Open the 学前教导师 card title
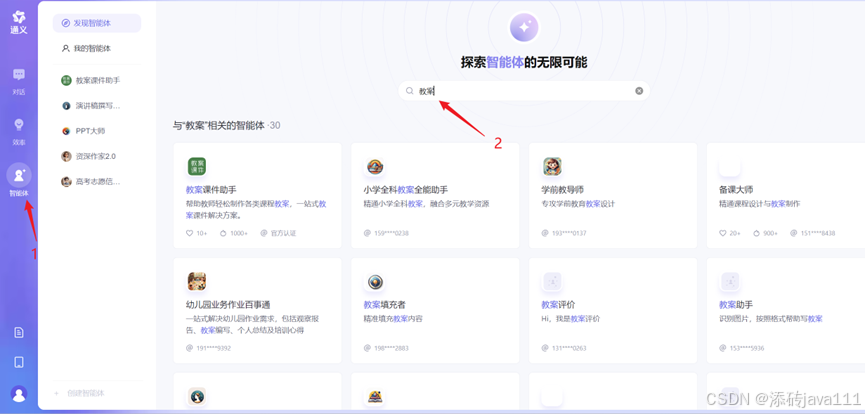The width and height of the screenshot is (865, 414). tap(562, 190)
